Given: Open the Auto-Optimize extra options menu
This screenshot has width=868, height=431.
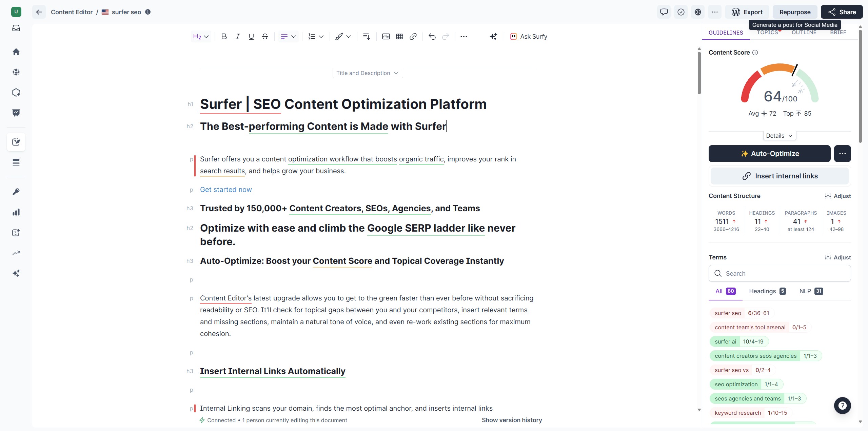Looking at the screenshot, I should click(842, 154).
